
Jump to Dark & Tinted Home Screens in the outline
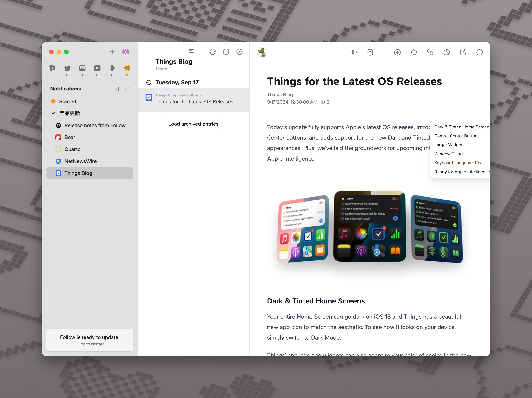coord(462,127)
